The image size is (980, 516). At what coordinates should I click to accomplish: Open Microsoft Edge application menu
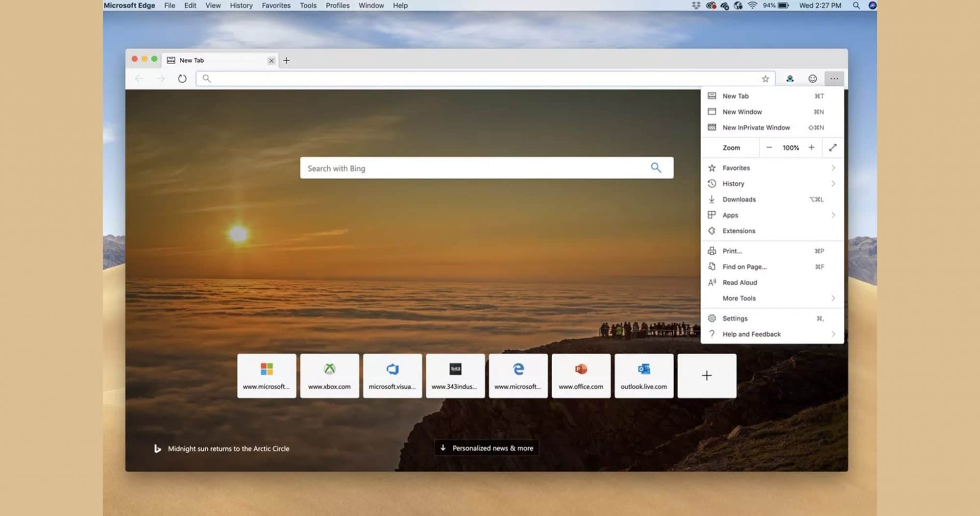tap(129, 5)
